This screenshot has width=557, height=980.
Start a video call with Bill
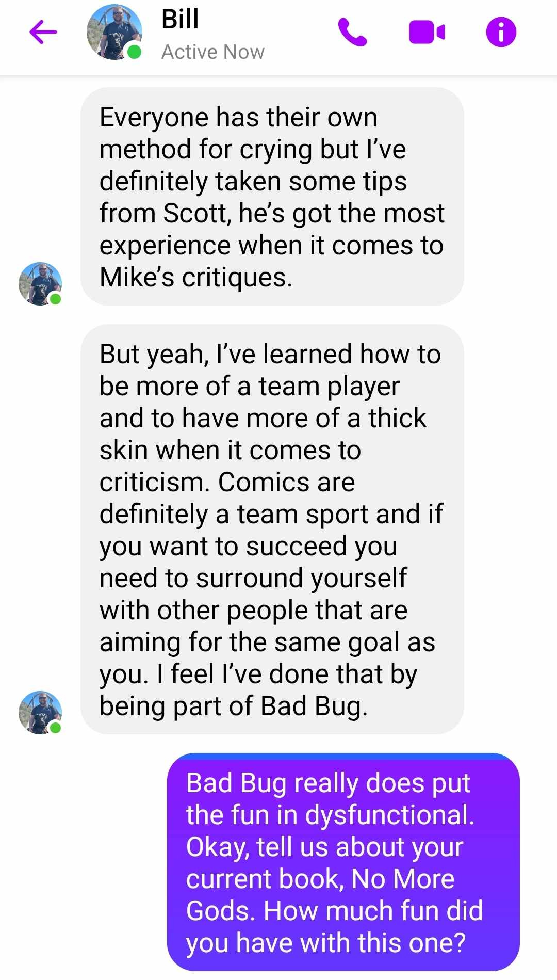[x=427, y=33]
